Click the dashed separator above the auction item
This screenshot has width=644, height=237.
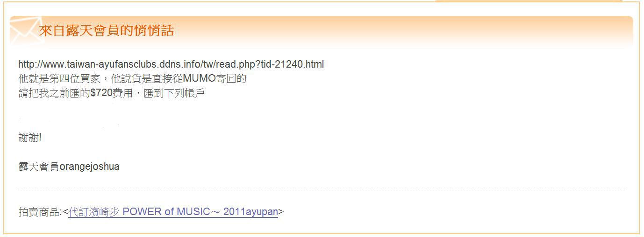point(322,190)
